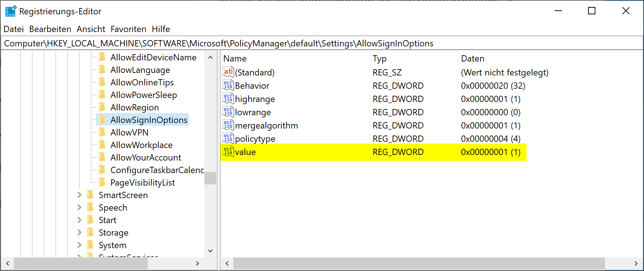
Task: Select the AllowPowerSleep key
Action: 144,95
